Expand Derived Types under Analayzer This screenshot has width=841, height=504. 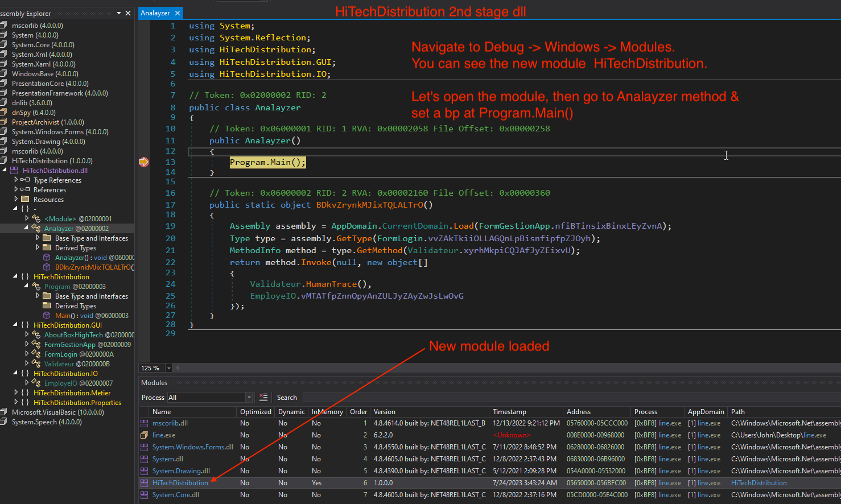(x=38, y=248)
